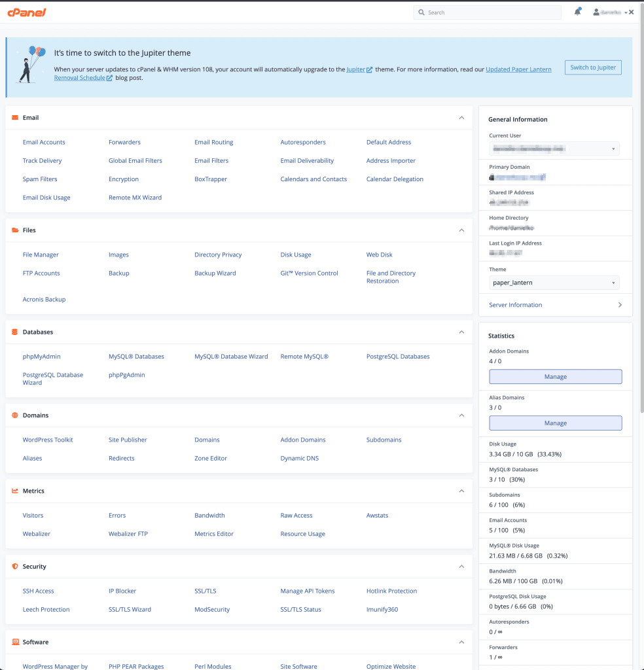Open IP Blocker
Screen dimensions: 644x670
pos(122,591)
